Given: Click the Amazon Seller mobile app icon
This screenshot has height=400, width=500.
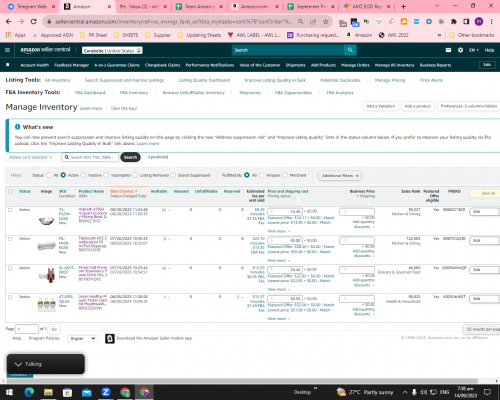Looking at the screenshot, I should pos(110,338).
